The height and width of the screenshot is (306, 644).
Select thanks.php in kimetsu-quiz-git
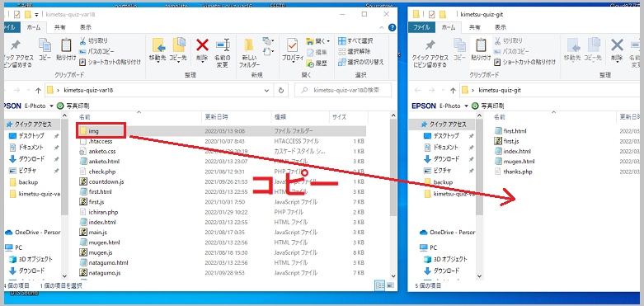[518, 172]
